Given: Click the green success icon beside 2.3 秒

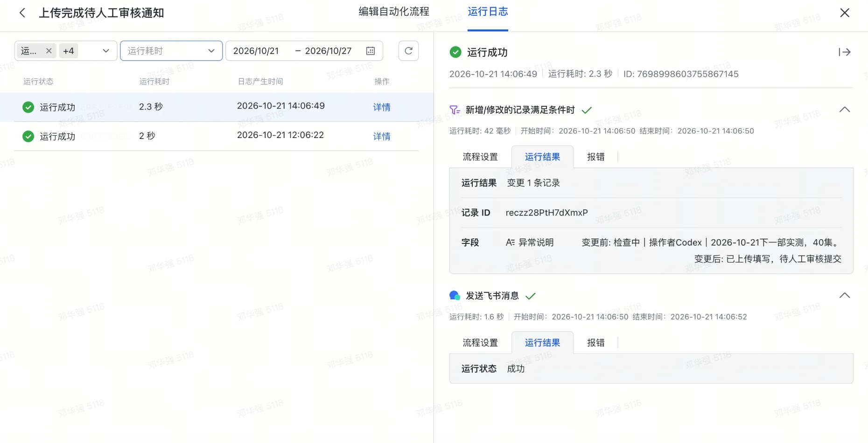Looking at the screenshot, I should coord(28,107).
